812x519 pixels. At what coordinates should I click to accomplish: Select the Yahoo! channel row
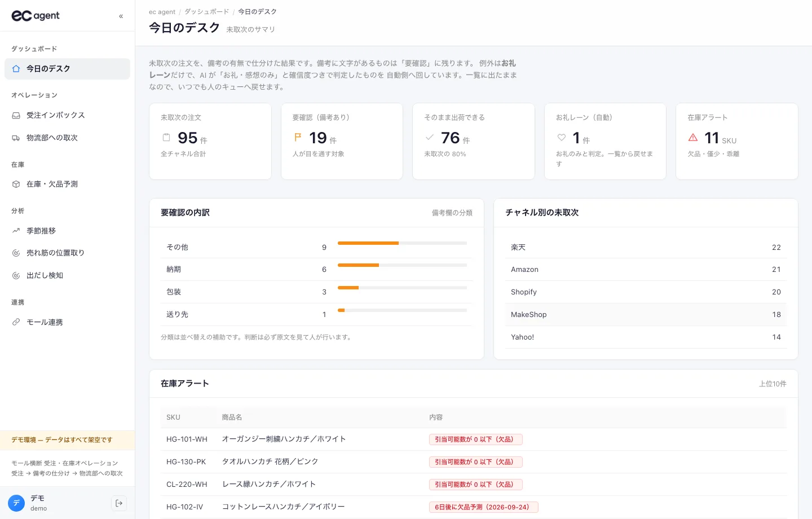[646, 337]
